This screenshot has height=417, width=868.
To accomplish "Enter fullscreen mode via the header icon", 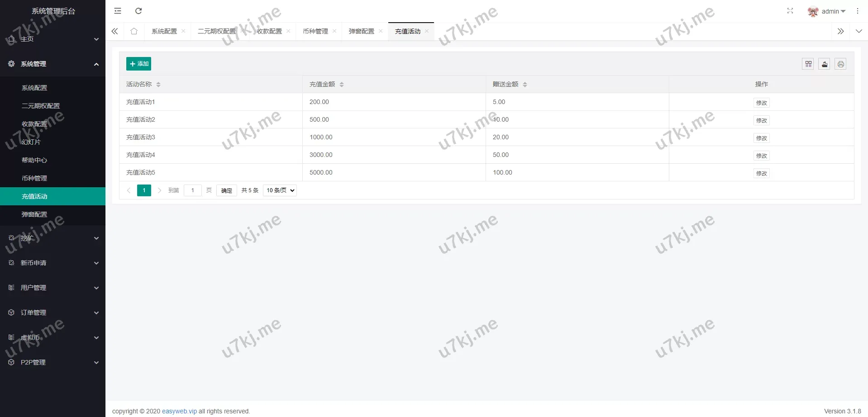I will (x=790, y=11).
